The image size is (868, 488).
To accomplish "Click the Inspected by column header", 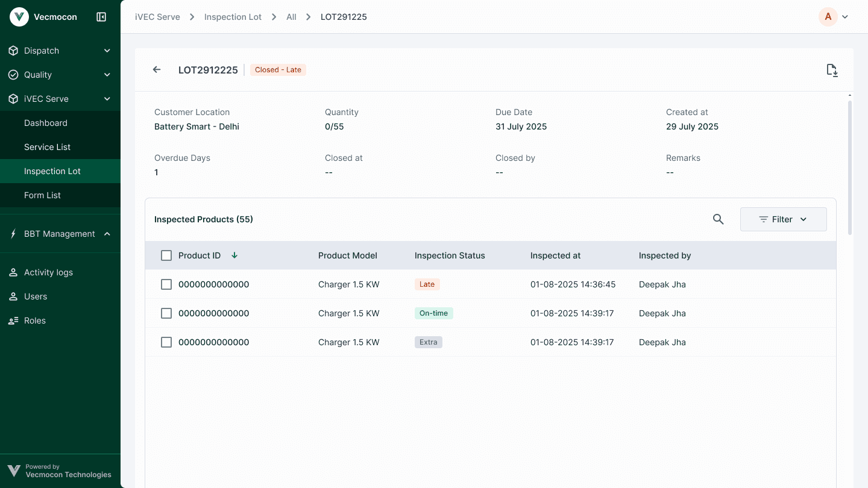I will [x=665, y=255].
